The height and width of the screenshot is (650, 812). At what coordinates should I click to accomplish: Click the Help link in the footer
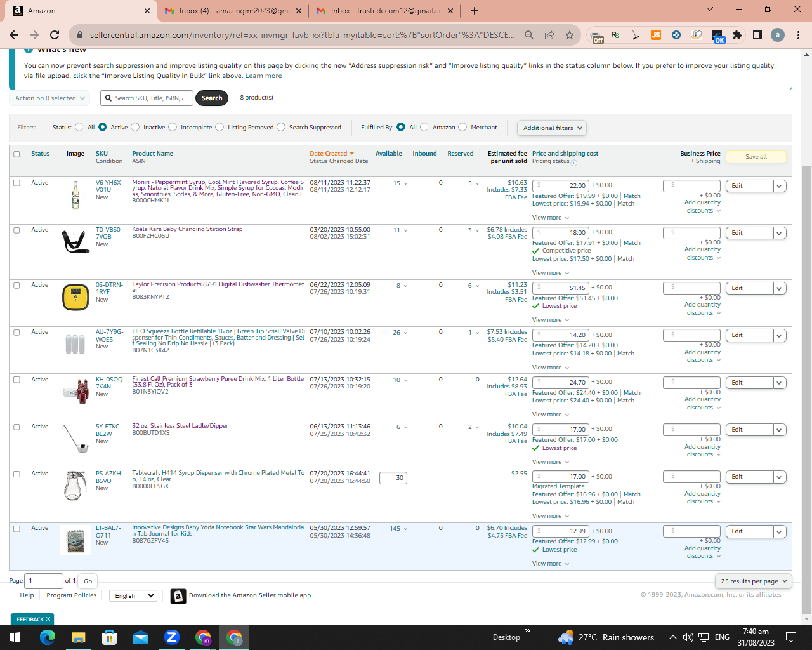pos(27,595)
